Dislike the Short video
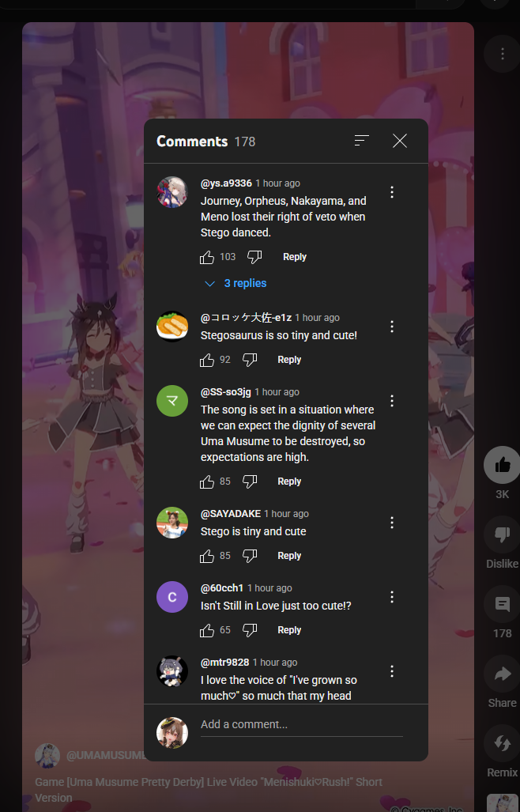Viewport: 520px width, 812px height. pyautogui.click(x=502, y=535)
